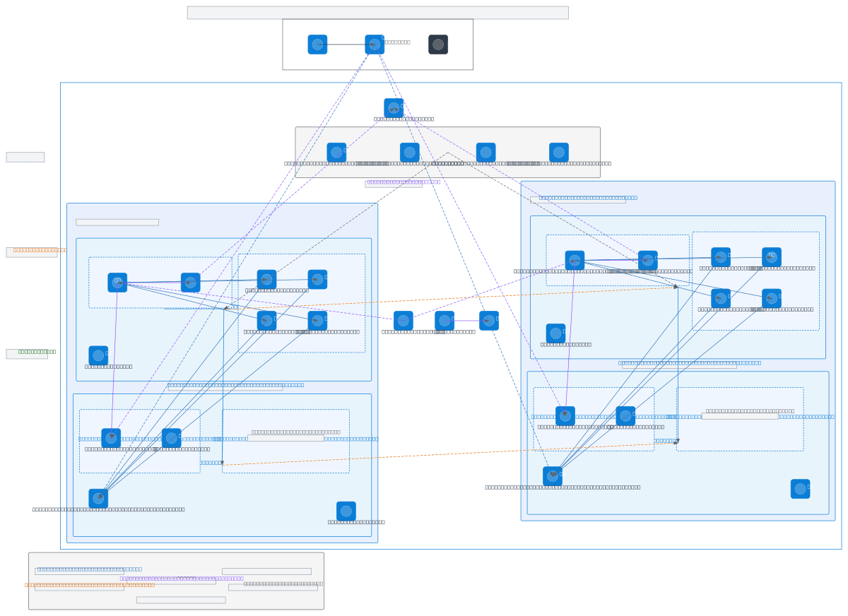Select the right panel's lower node where lines converge
Viewport: 848px width, 616px height.
point(553,476)
